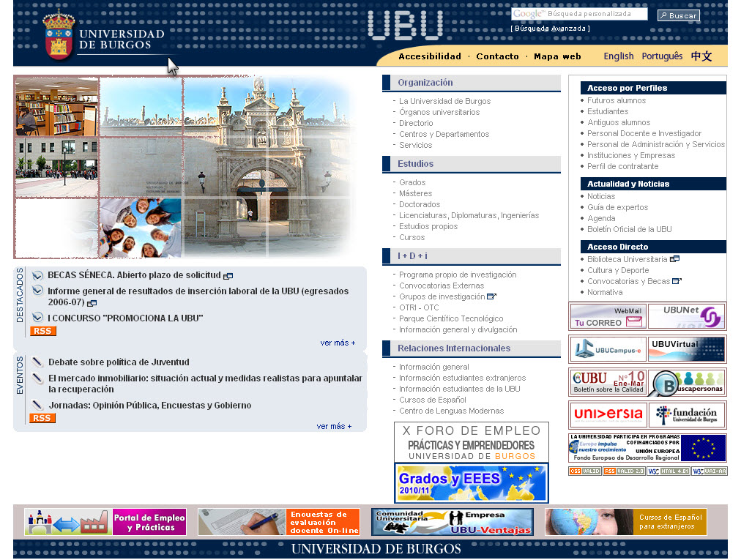Open the Buscapersonas banner
The image size is (741, 560).
point(687,382)
